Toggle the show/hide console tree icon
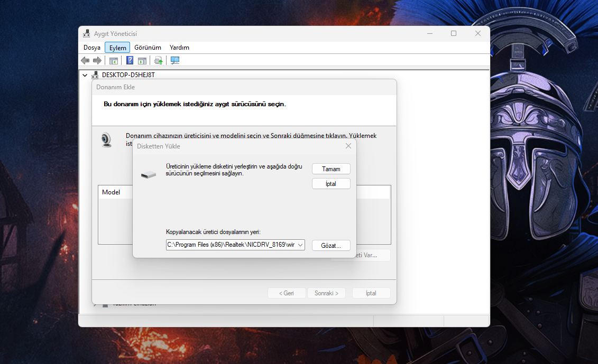Viewport: 598px width, 364px height. tap(113, 60)
